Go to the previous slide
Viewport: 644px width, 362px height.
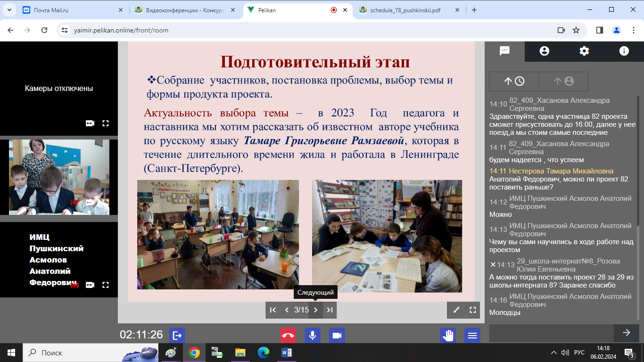coord(287,310)
